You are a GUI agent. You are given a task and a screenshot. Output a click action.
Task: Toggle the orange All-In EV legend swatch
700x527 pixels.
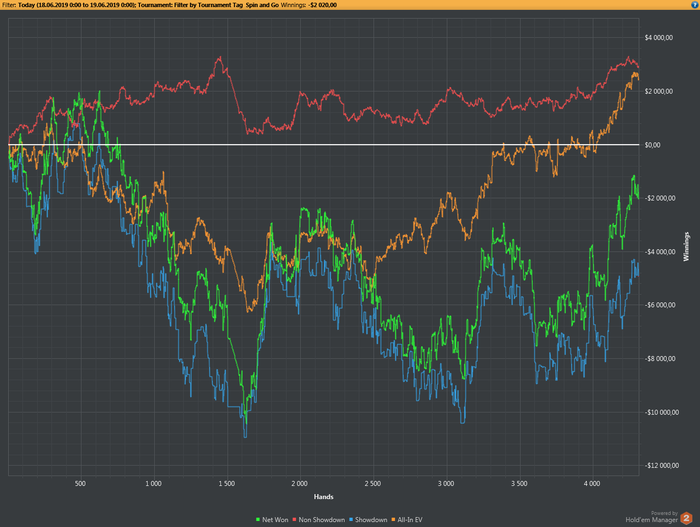[x=393, y=520]
